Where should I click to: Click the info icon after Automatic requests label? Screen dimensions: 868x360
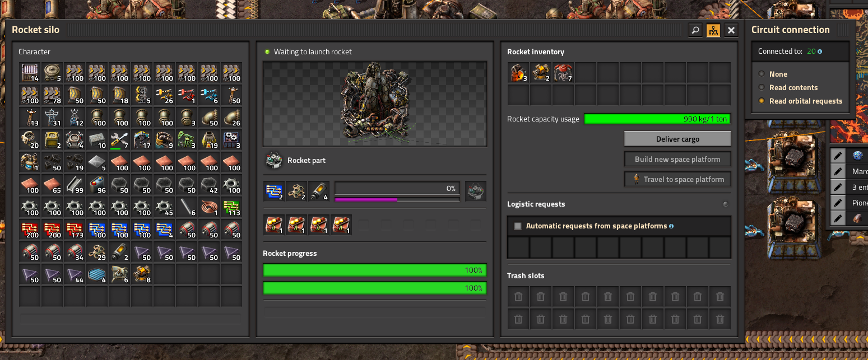671,226
